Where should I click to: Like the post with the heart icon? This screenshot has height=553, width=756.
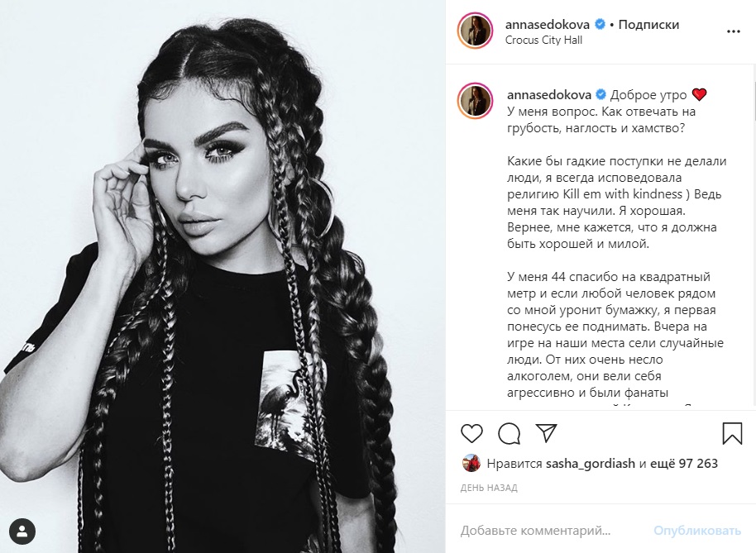[471, 433]
